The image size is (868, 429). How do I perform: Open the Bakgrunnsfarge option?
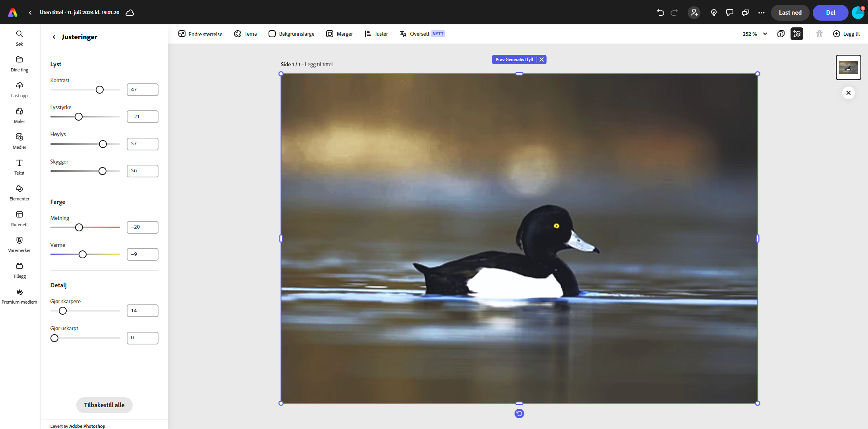pyautogui.click(x=291, y=34)
